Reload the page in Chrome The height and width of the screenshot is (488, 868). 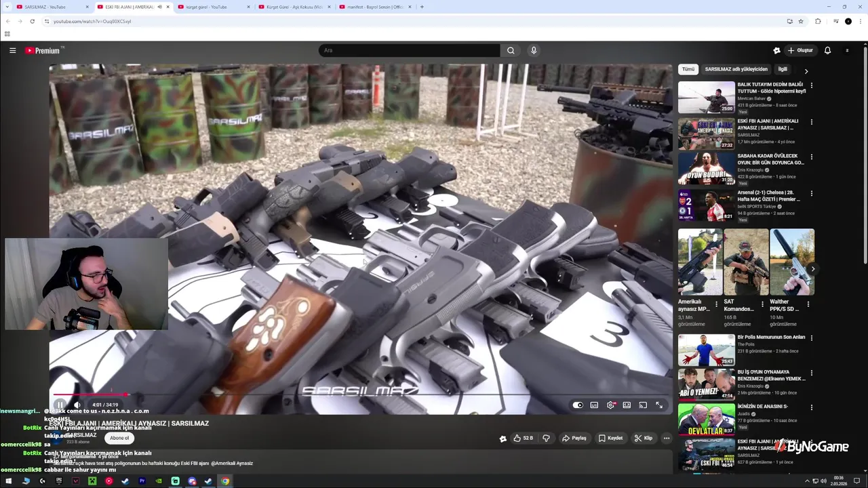pyautogui.click(x=32, y=21)
